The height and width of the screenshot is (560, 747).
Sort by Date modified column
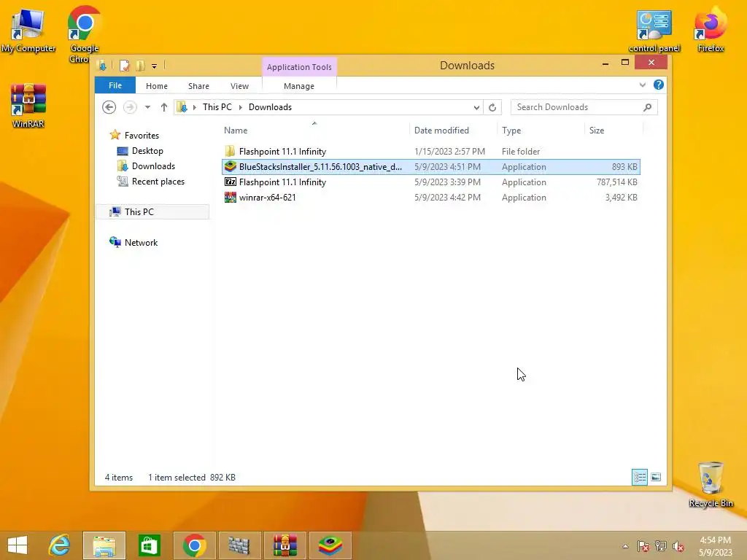(453, 130)
